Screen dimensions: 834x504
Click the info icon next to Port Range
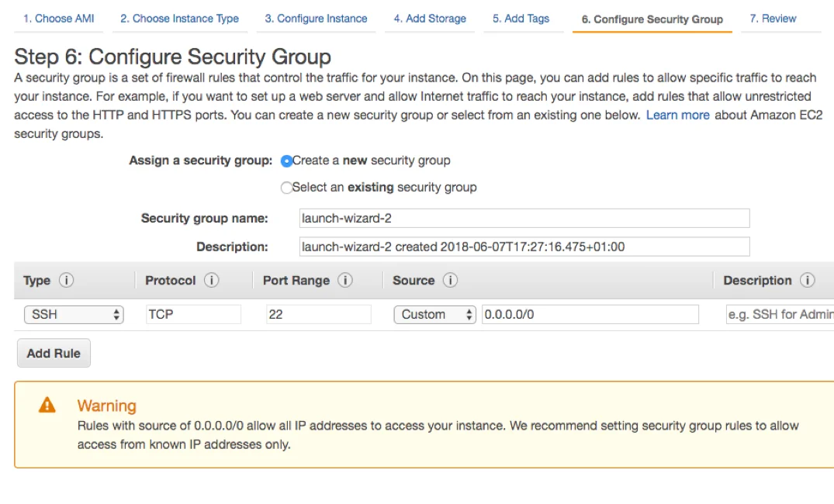tap(345, 280)
